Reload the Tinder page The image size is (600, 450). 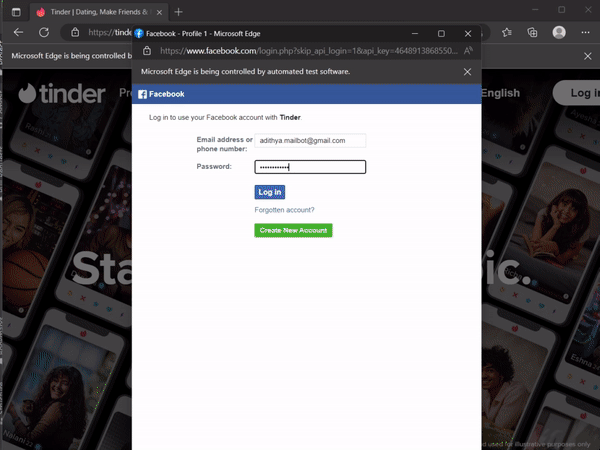pyautogui.click(x=44, y=33)
